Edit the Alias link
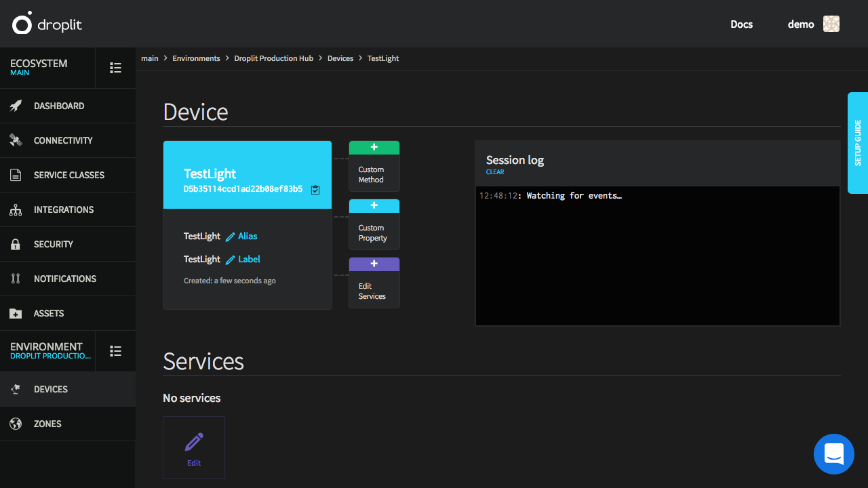Screen dimensions: 868x488 pos(248,237)
